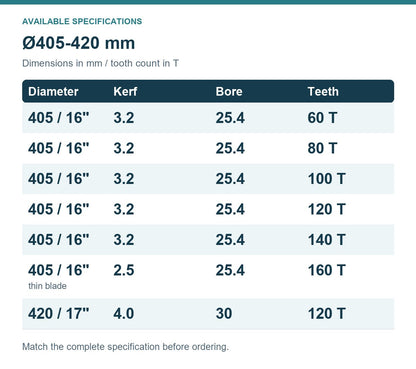Select the '140 T' teeth cell
This screenshot has height=369, width=416.
[326, 240]
